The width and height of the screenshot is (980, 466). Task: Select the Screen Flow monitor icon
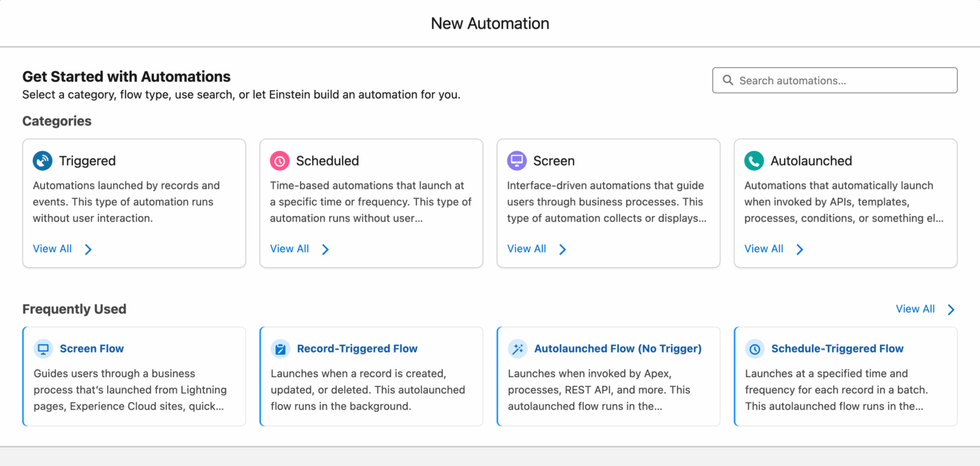43,349
